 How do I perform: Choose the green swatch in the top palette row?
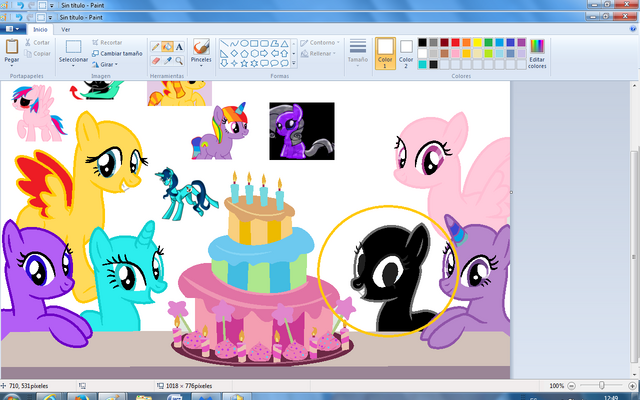(489, 42)
